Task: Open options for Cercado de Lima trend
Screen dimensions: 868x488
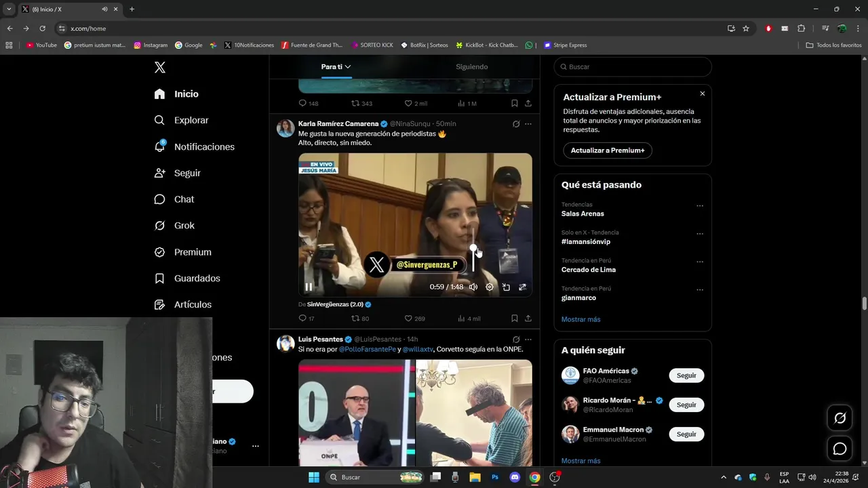Action: (x=700, y=262)
